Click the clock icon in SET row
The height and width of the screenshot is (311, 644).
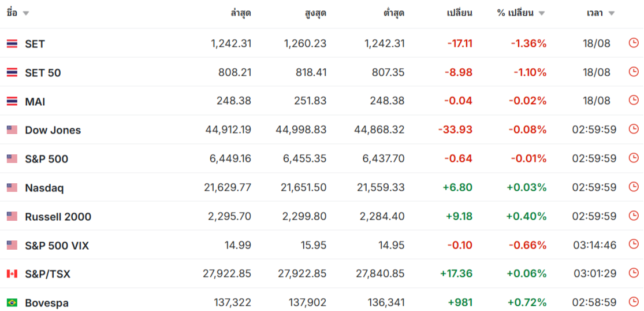click(634, 43)
